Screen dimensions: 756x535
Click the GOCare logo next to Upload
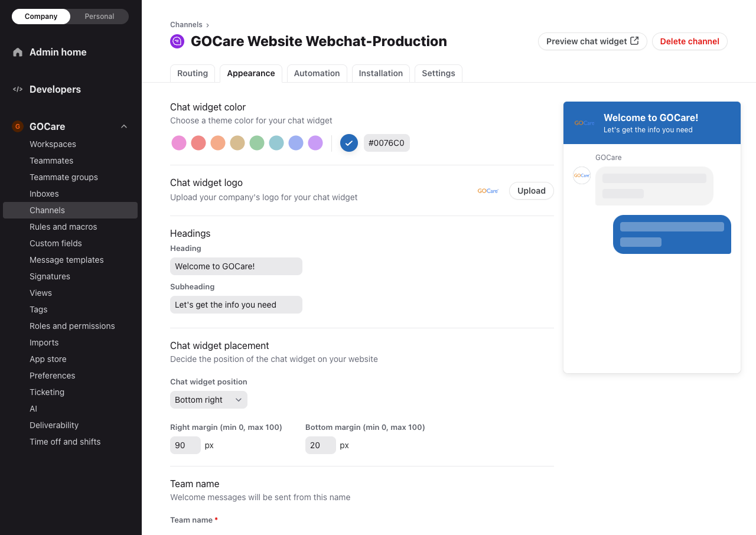(488, 191)
